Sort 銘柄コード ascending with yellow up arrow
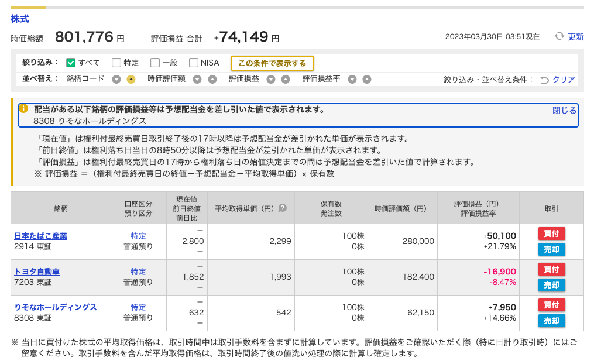The height and width of the screenshot is (364, 594). click(131, 79)
